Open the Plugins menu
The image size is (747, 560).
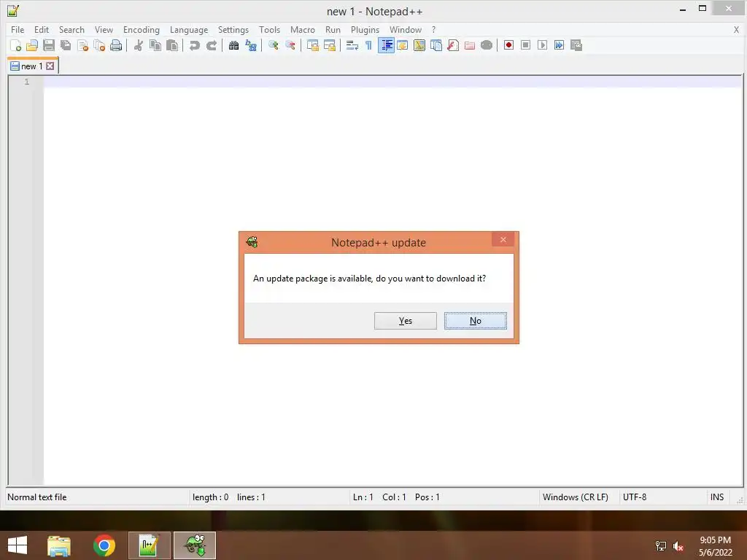365,29
